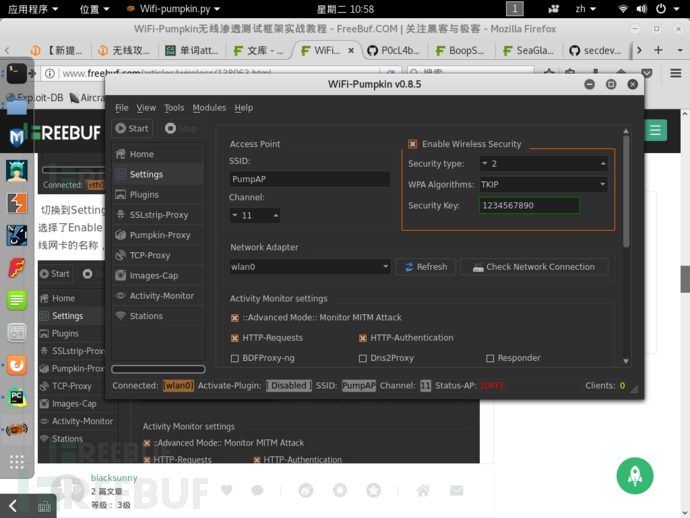Enable the BDFProxy-ng checkbox

pos(235,358)
